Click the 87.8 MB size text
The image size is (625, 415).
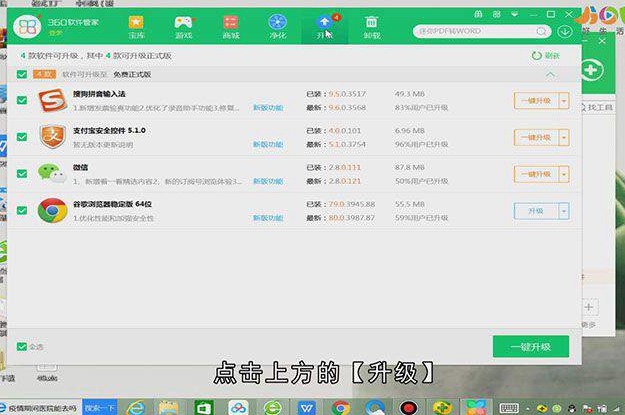410,167
